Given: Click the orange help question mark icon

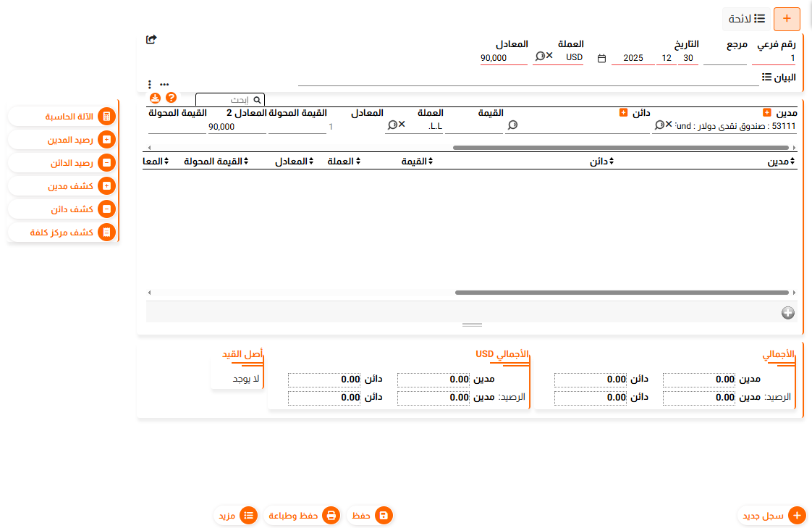Looking at the screenshot, I should pos(172,98).
